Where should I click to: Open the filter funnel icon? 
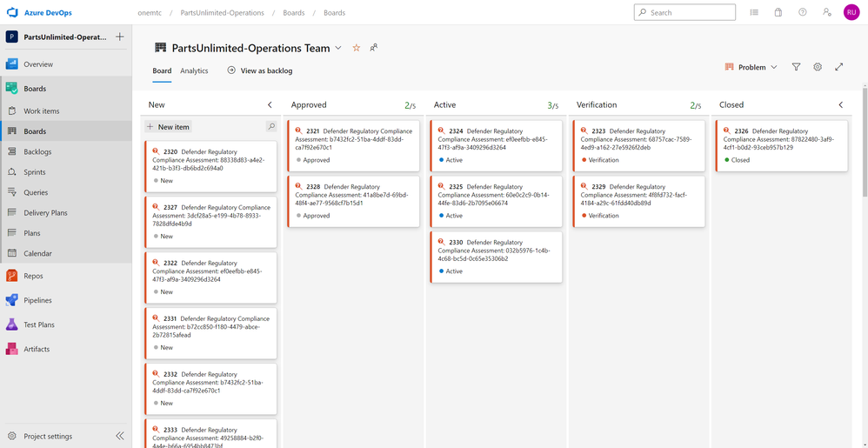tap(796, 67)
